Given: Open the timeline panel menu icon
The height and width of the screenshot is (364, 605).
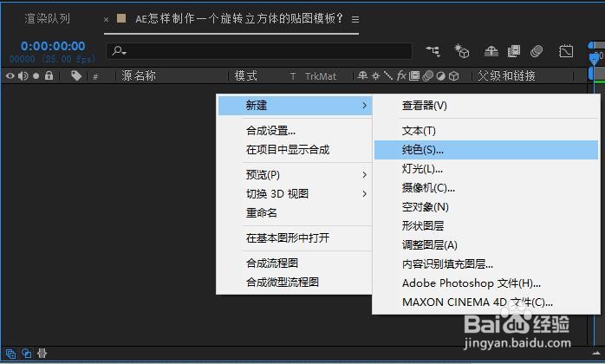Looking at the screenshot, I should (355, 19).
